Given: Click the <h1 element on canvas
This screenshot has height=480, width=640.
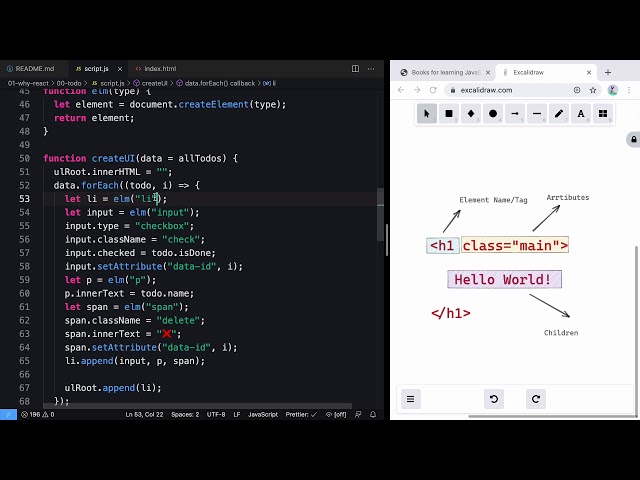Looking at the screenshot, I should click(443, 246).
